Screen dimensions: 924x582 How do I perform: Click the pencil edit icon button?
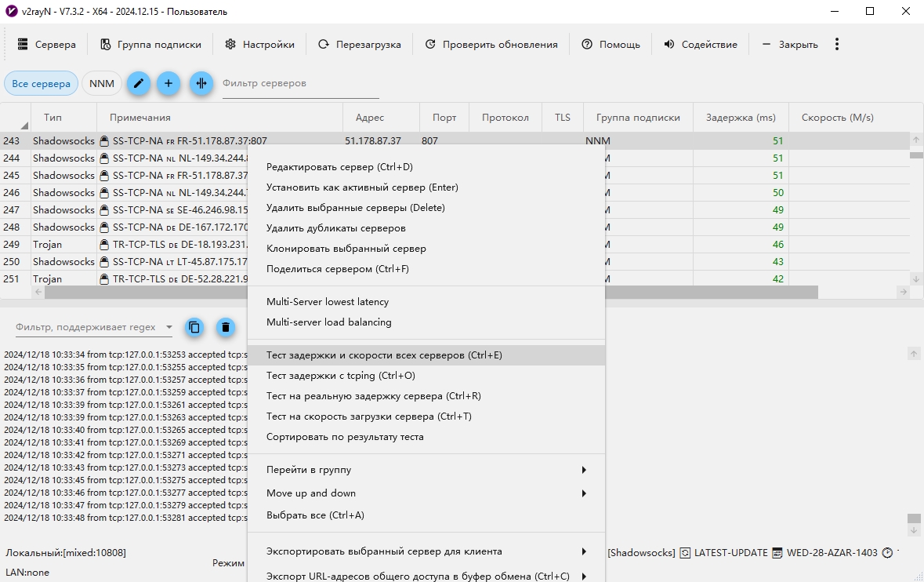click(x=139, y=84)
